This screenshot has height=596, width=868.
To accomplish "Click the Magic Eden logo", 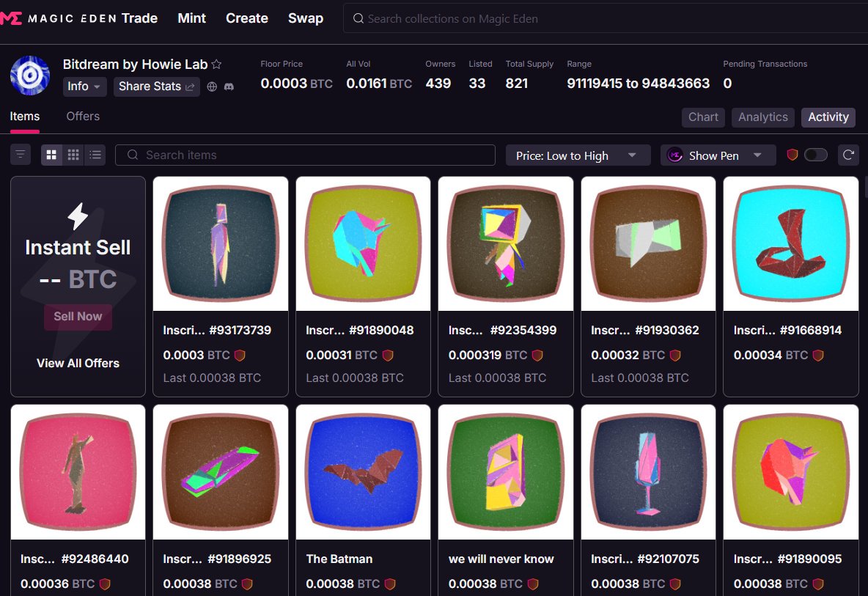I will (58, 18).
